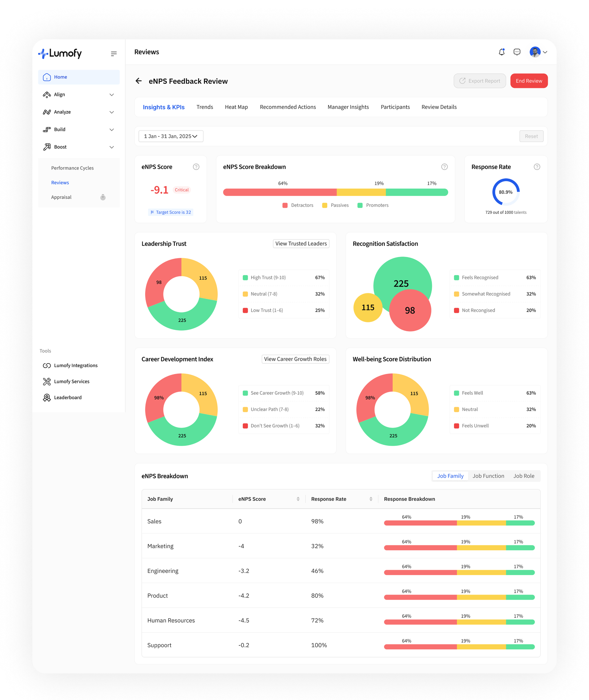Click the Human Resources row name

pos(171,621)
